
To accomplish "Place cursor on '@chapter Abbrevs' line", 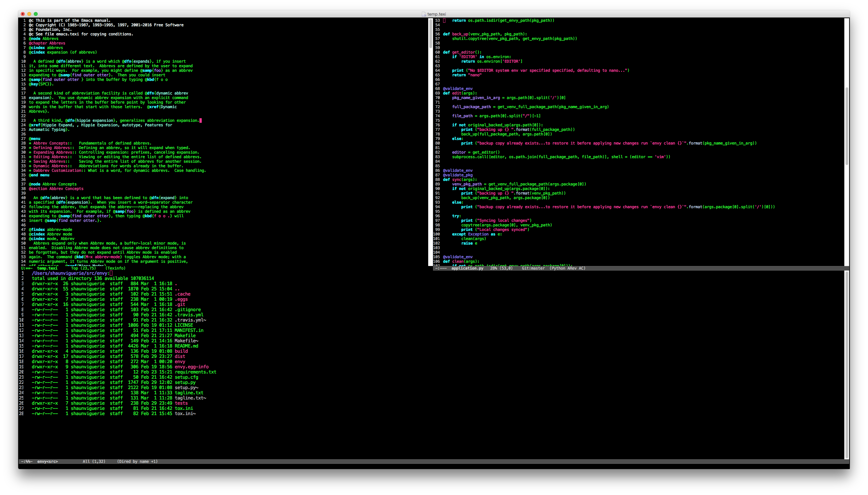I will click(47, 43).
